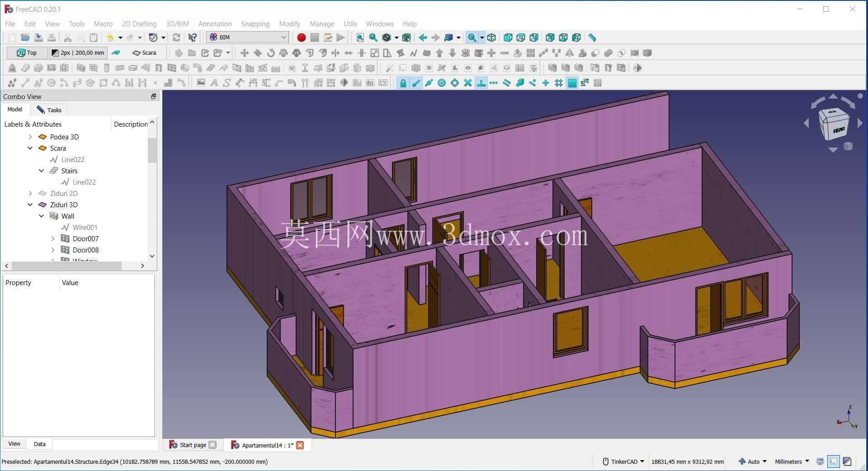The height and width of the screenshot is (471, 868).
Task: Switch to the Data property tab
Action: point(40,444)
